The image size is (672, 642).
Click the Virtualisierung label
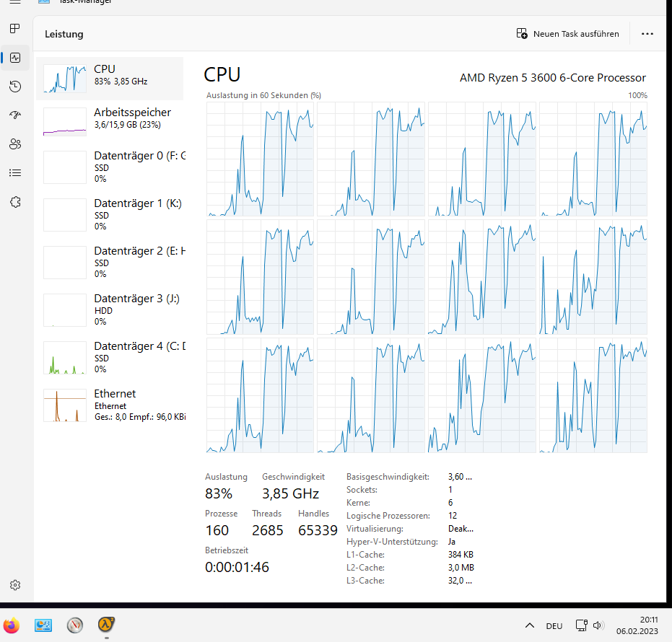pos(375,529)
